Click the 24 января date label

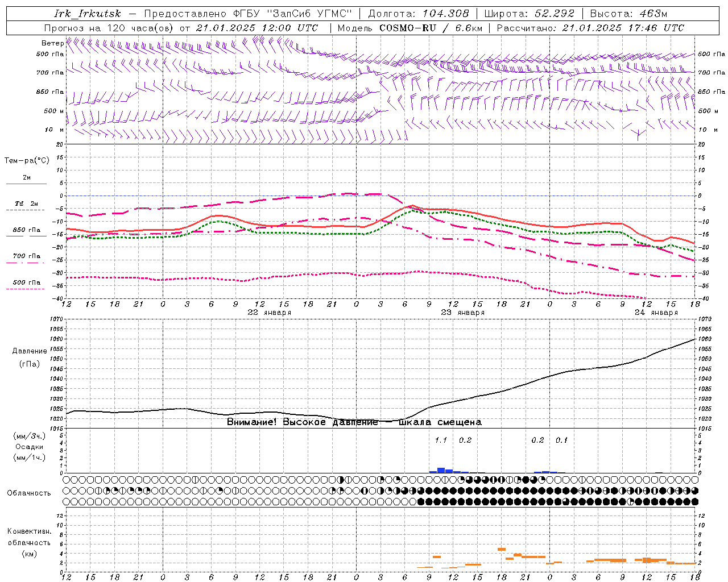(x=656, y=313)
